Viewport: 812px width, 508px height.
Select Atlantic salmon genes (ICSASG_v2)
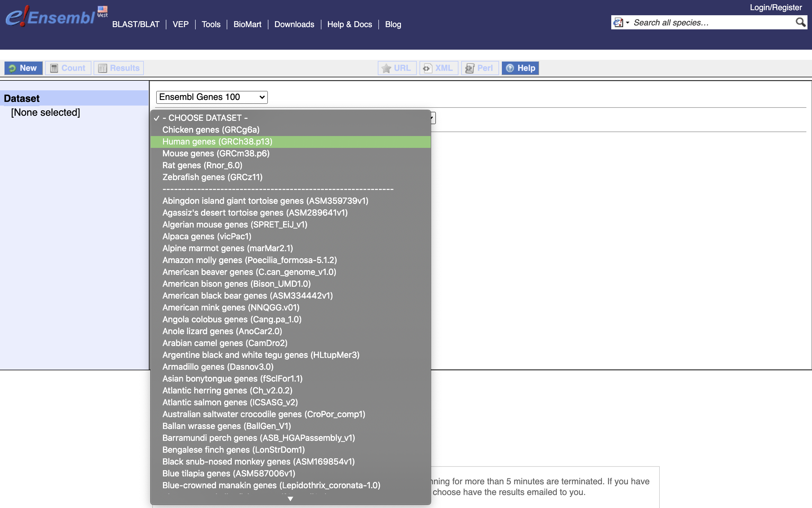(x=291, y=402)
